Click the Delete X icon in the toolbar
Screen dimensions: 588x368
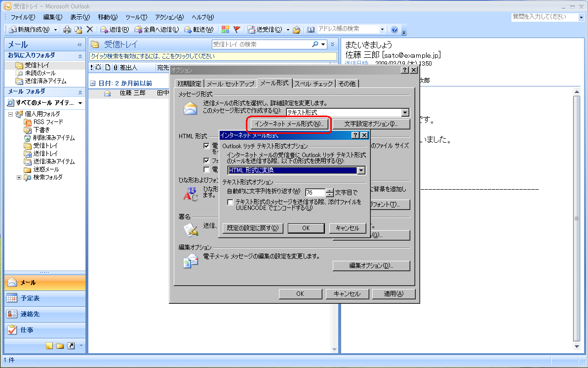pos(90,29)
